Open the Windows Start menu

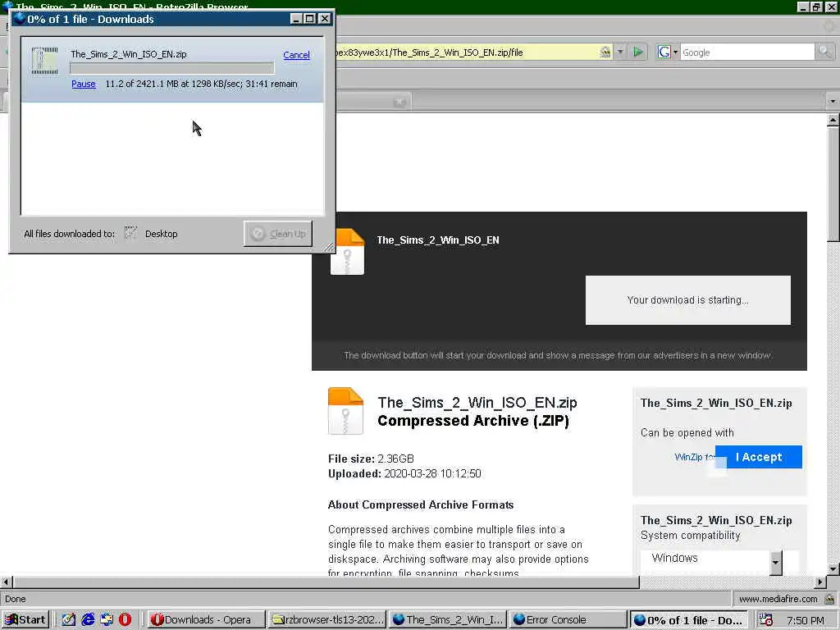click(25, 620)
